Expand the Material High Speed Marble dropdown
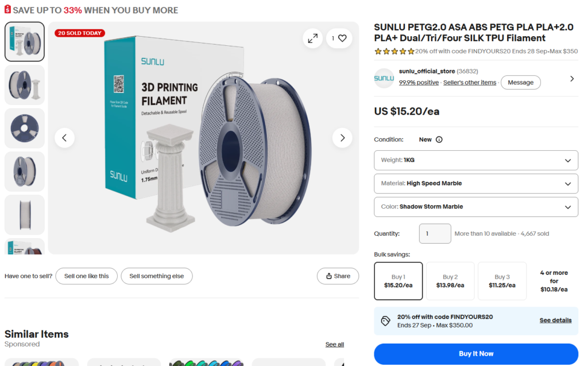The width and height of the screenshot is (588, 366). click(476, 184)
